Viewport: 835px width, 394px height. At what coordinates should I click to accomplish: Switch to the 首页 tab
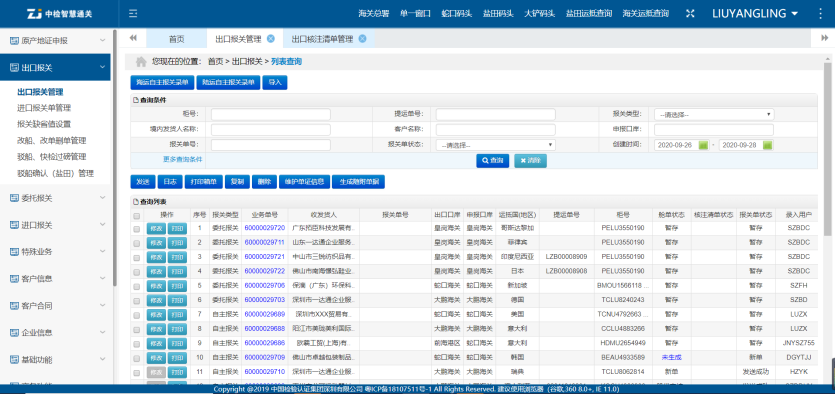point(176,38)
